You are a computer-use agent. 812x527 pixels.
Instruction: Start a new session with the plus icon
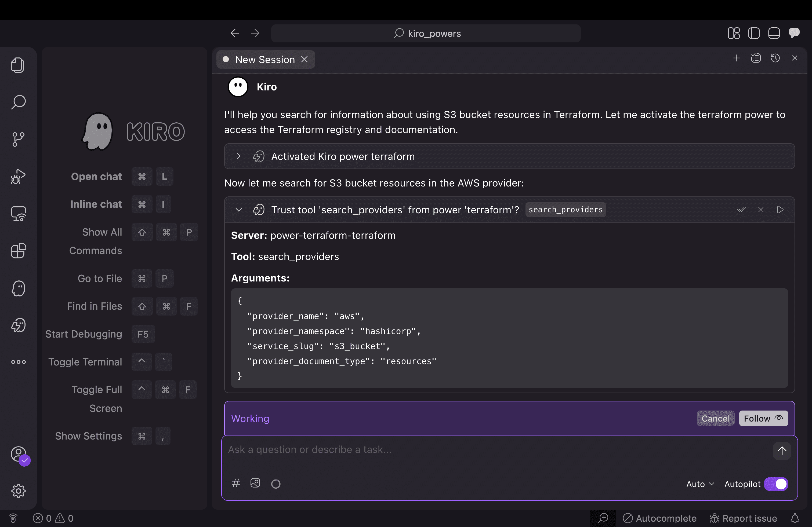(x=736, y=58)
